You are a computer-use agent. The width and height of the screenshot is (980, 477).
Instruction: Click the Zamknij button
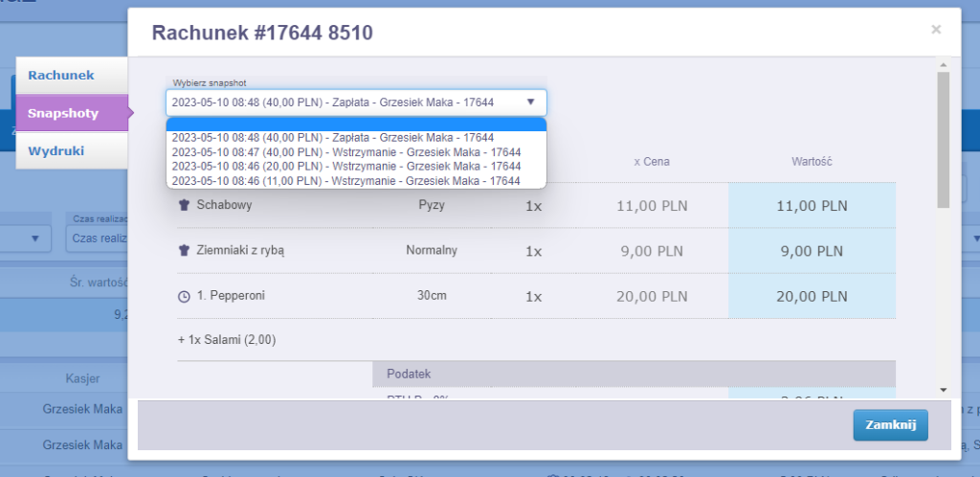tap(891, 425)
